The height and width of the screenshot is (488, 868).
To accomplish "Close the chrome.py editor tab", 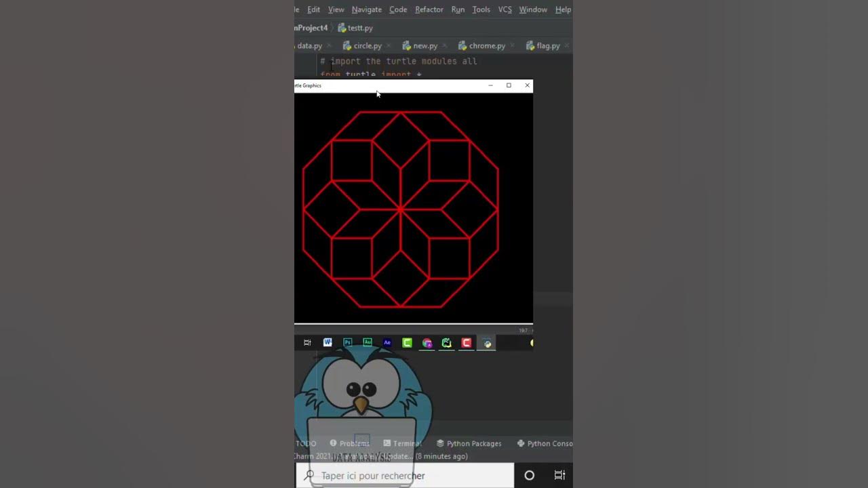I will [512, 46].
